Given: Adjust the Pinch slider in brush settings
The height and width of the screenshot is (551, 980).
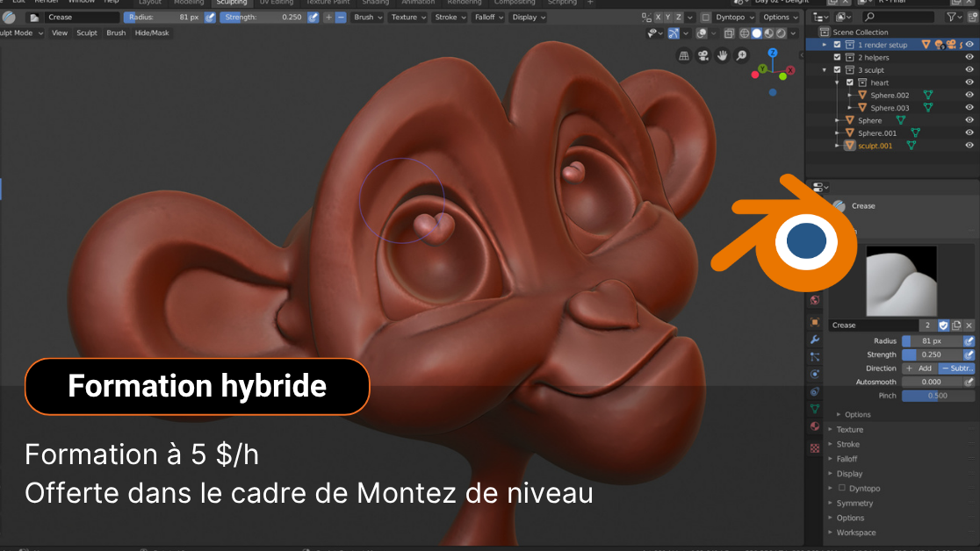Looking at the screenshot, I should [x=938, y=396].
